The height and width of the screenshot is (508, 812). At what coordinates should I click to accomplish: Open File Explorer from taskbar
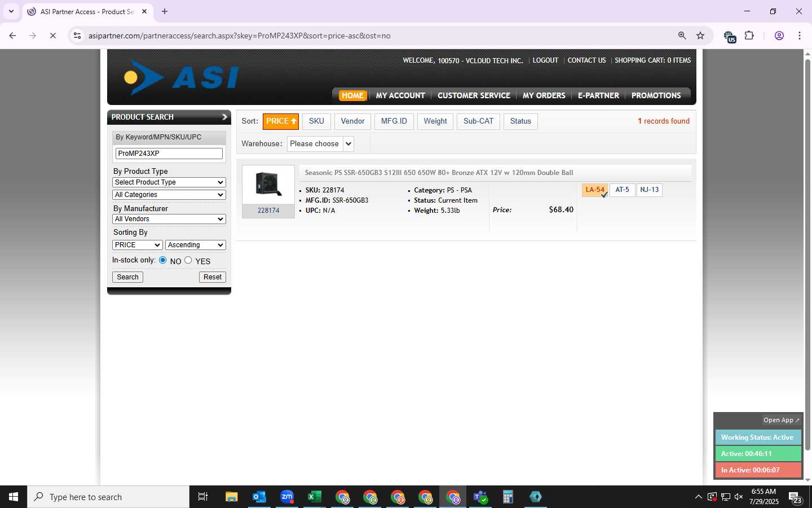click(x=231, y=497)
